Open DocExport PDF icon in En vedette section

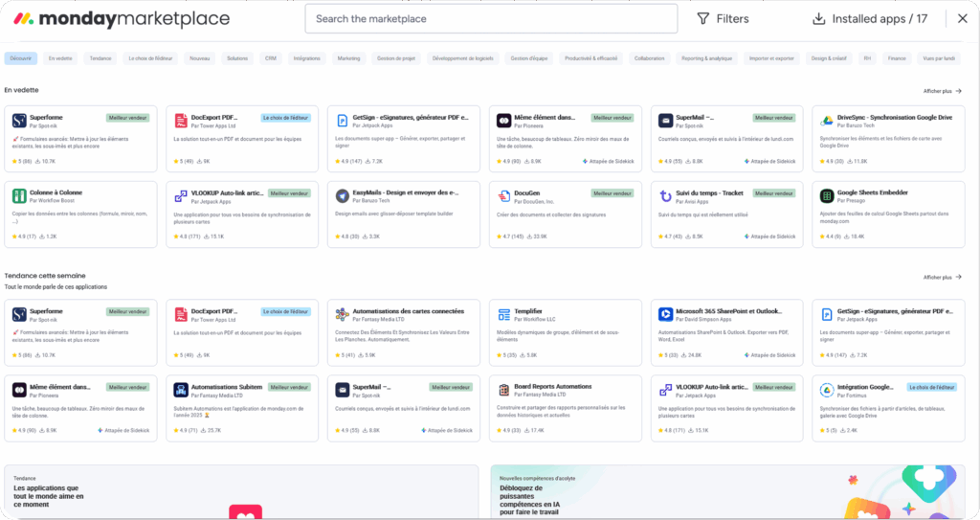181,120
